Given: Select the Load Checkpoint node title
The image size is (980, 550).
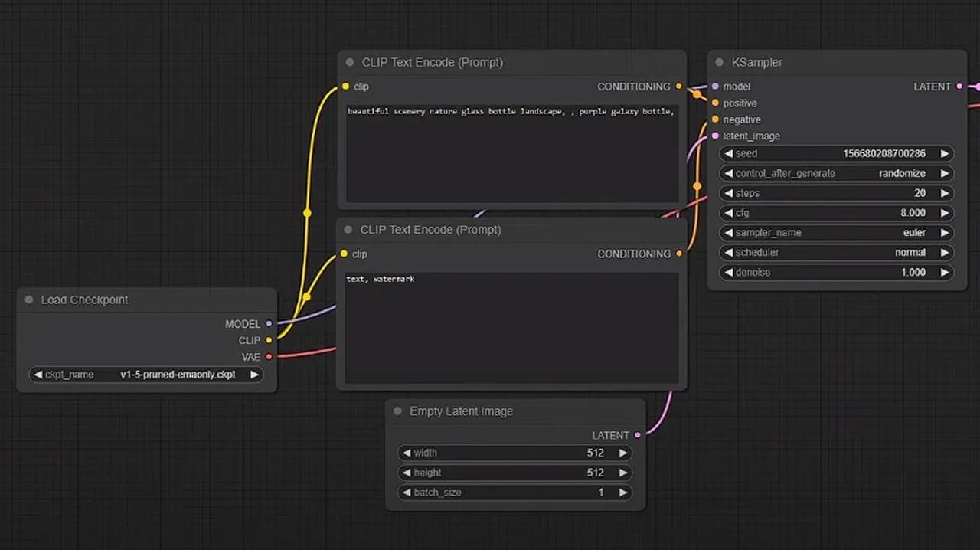Looking at the screenshot, I should tap(84, 300).
